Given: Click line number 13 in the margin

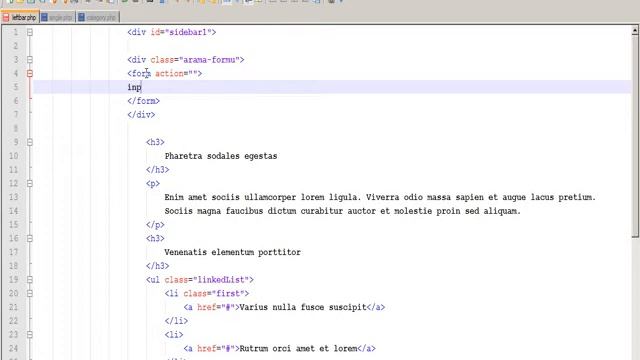Looking at the screenshot, I should [x=13, y=197].
